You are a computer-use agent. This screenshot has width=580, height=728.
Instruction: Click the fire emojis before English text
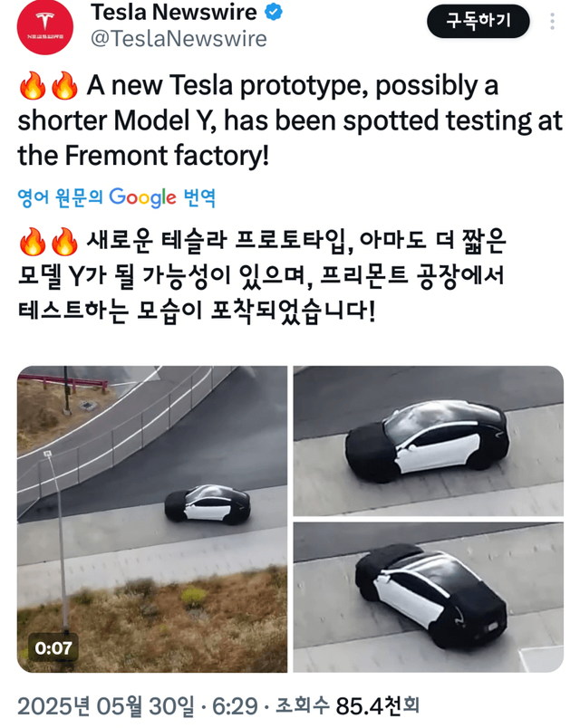point(48,86)
